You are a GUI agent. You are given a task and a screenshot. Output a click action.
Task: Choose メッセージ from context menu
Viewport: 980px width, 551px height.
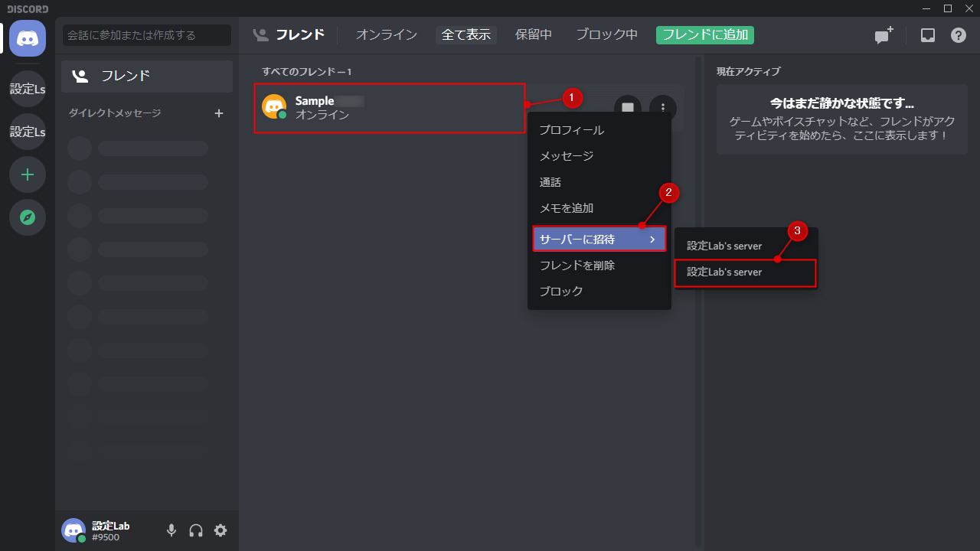[599, 156]
